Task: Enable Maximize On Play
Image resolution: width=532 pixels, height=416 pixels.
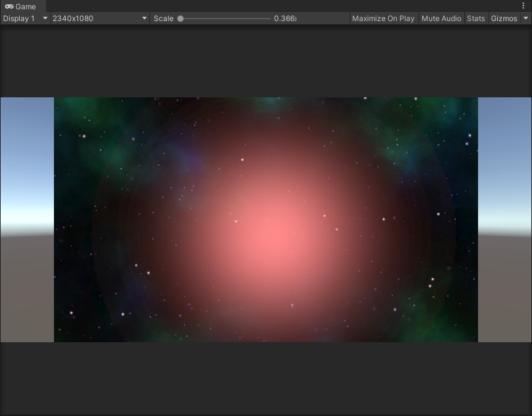Action: tap(383, 19)
